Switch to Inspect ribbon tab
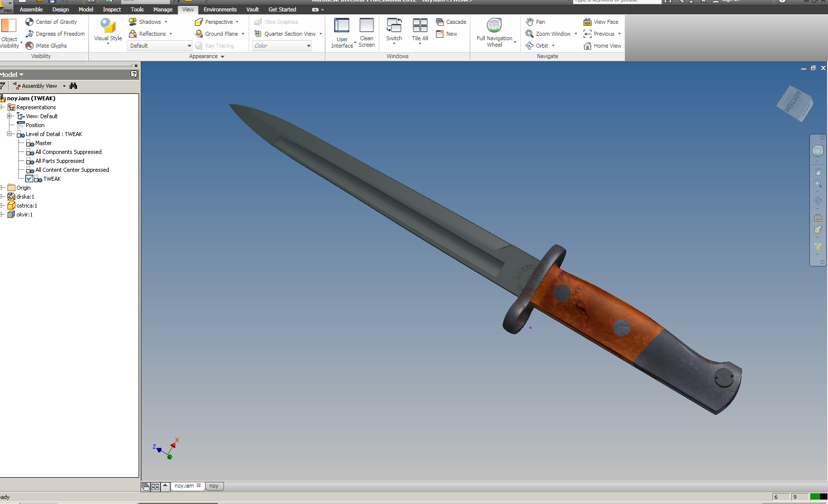Viewport: 828px width, 504px height. click(x=112, y=9)
